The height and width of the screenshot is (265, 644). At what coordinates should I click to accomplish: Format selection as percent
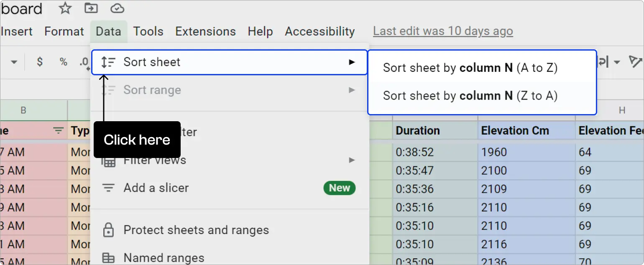63,61
